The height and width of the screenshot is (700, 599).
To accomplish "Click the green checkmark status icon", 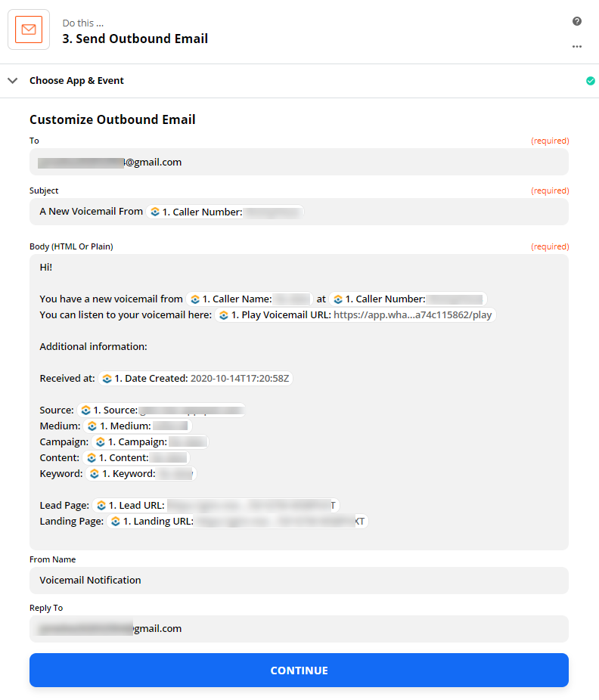I will point(590,81).
